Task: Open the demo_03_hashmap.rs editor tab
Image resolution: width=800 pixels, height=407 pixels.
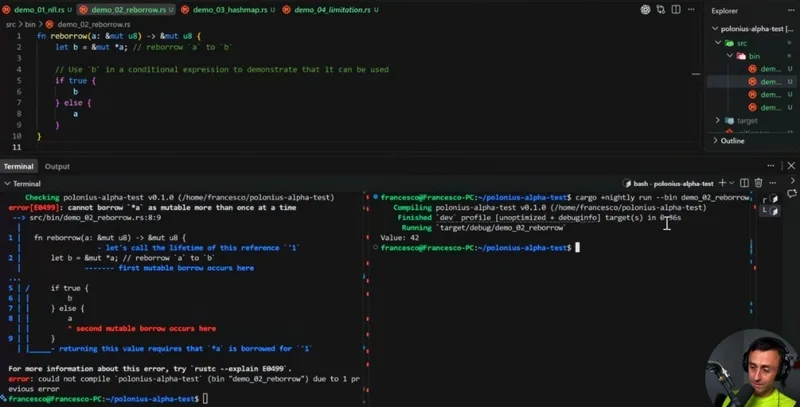Action: click(228, 10)
